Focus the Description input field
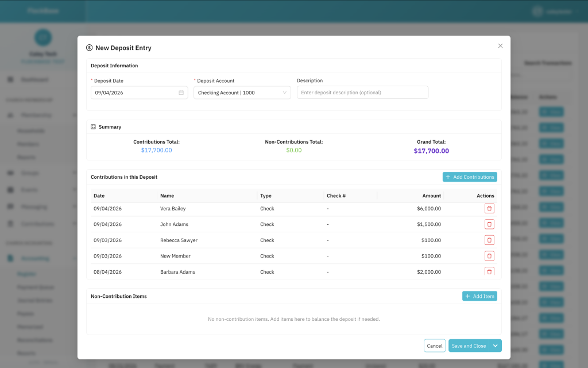 (x=363, y=93)
